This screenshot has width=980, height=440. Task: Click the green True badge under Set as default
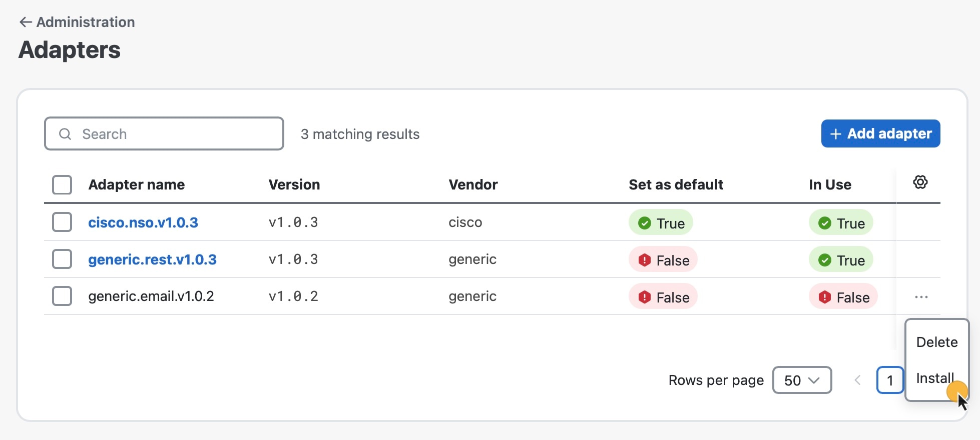tap(661, 223)
